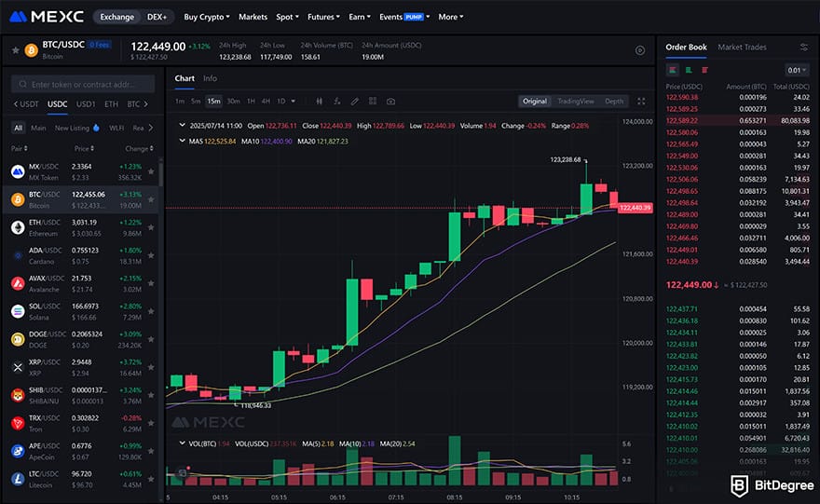Image resolution: width=820 pixels, height=504 pixels.
Task: Click the MEXC logo in header
Action: tap(47, 17)
